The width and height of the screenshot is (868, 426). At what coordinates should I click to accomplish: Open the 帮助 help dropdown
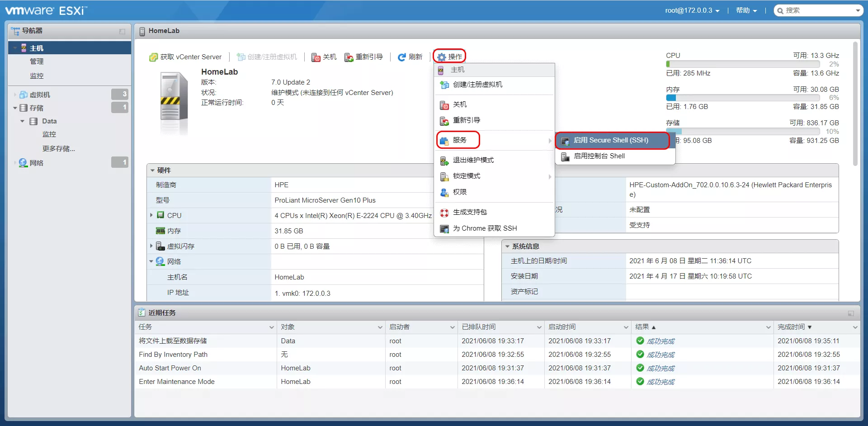coord(746,10)
